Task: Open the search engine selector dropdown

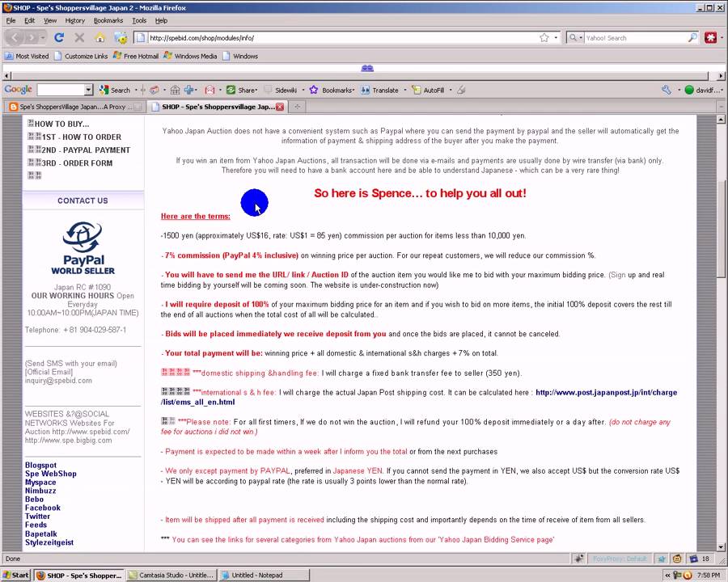Action: [x=575, y=38]
